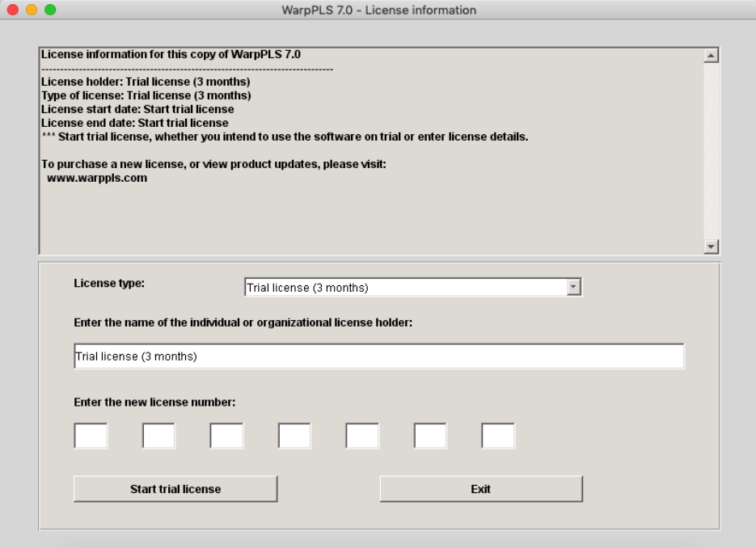
Task: Click the first license number box
Action: point(91,436)
